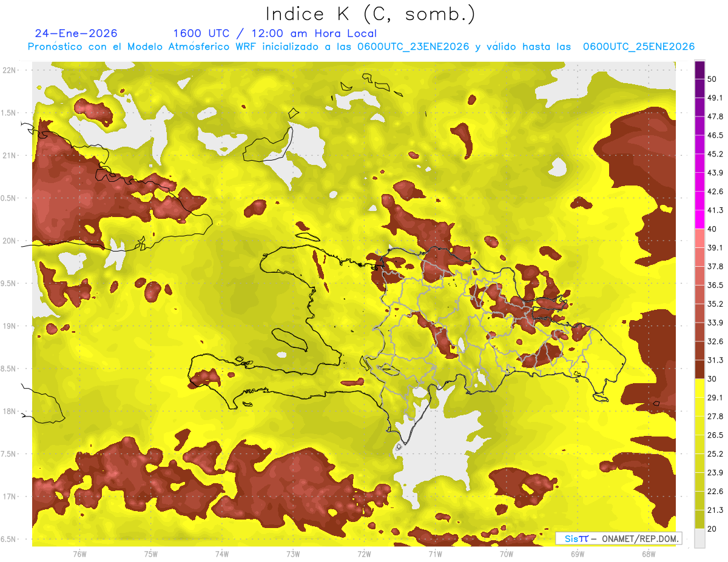728x562 pixels.
Task: Click the latitude label "17N"
Action: point(8,497)
